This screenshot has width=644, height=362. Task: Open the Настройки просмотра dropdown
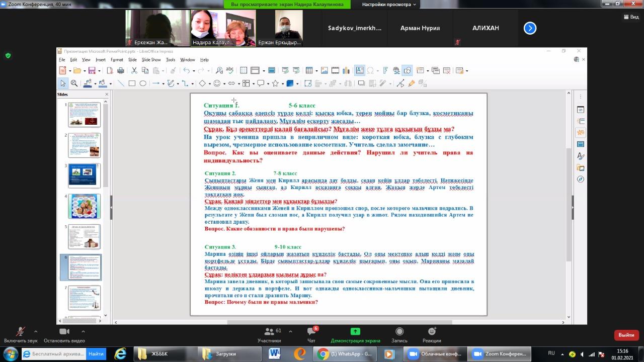click(389, 5)
